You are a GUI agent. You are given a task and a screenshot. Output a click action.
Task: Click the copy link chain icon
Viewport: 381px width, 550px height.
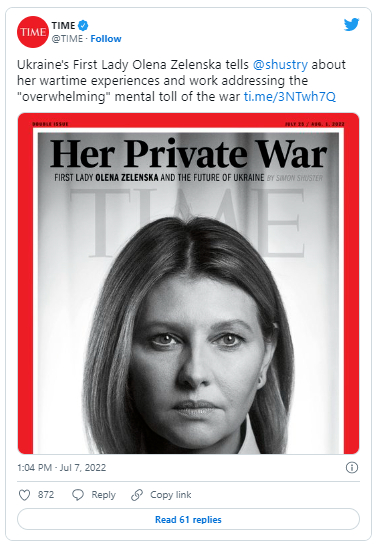pos(136,495)
